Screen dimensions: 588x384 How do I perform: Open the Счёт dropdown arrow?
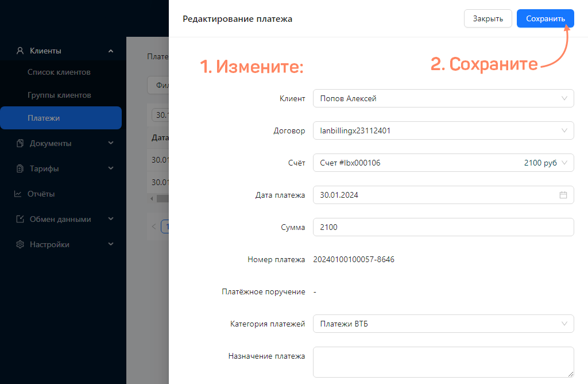[564, 163]
